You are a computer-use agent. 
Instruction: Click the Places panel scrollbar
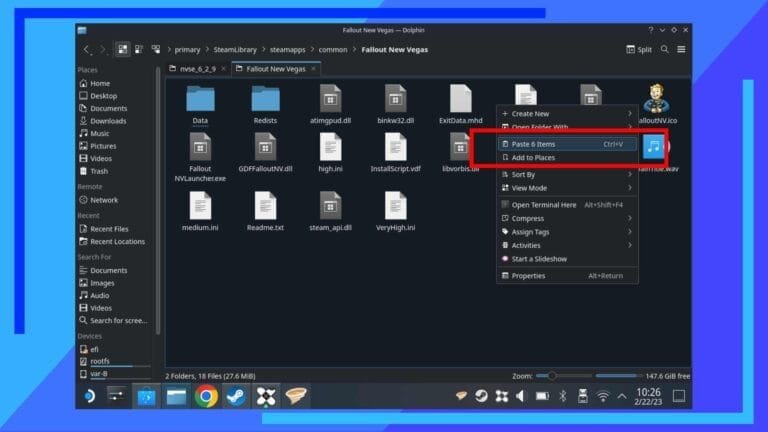(x=158, y=201)
